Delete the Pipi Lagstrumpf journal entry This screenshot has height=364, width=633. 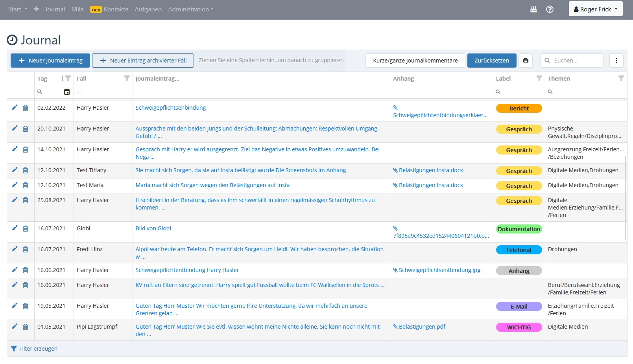[x=26, y=327]
